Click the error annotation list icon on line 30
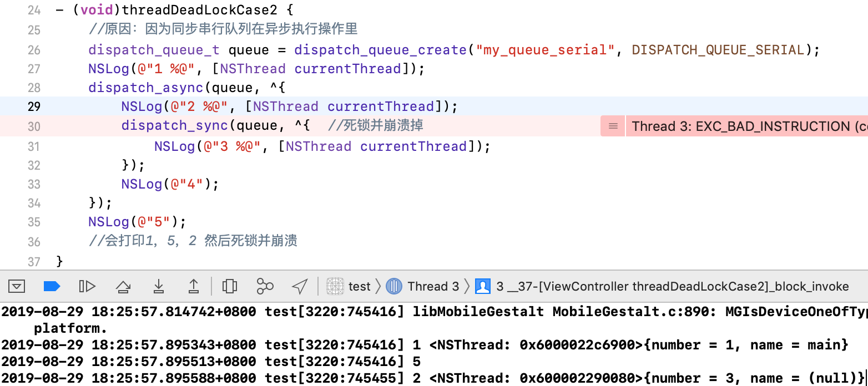The height and width of the screenshot is (386, 868). pyautogui.click(x=613, y=126)
